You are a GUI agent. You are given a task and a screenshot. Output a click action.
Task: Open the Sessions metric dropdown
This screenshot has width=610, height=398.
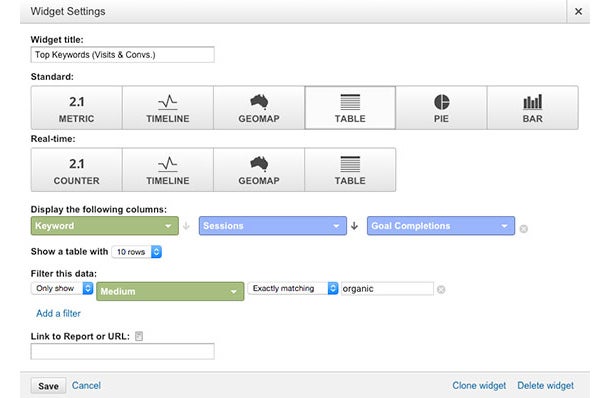[273, 226]
